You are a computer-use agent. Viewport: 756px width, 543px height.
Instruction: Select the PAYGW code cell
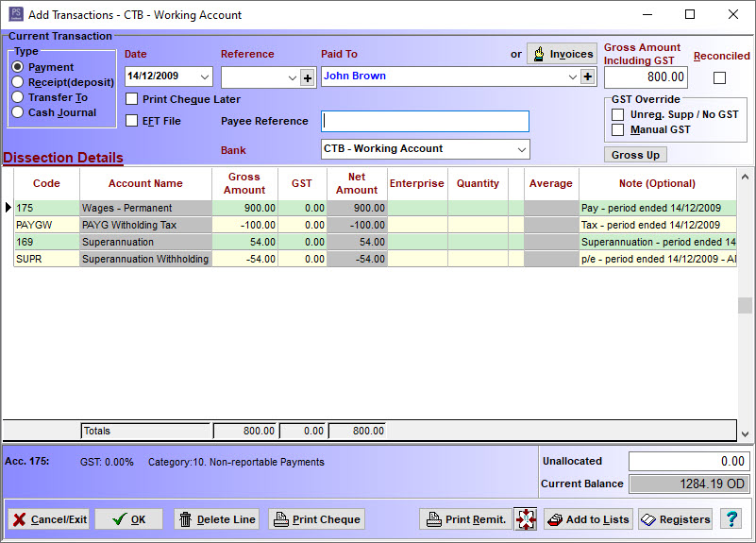[x=46, y=225]
